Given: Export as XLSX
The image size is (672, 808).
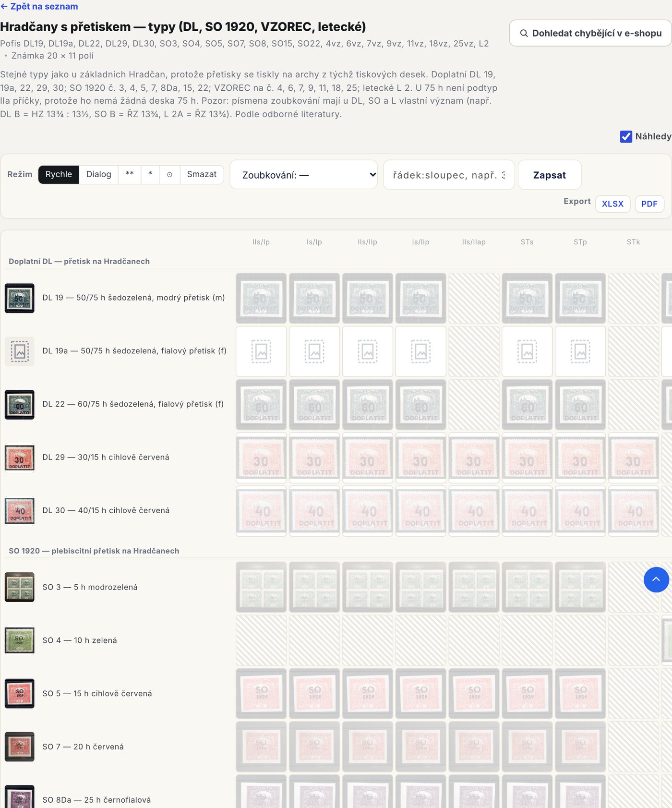Looking at the screenshot, I should click(612, 204).
